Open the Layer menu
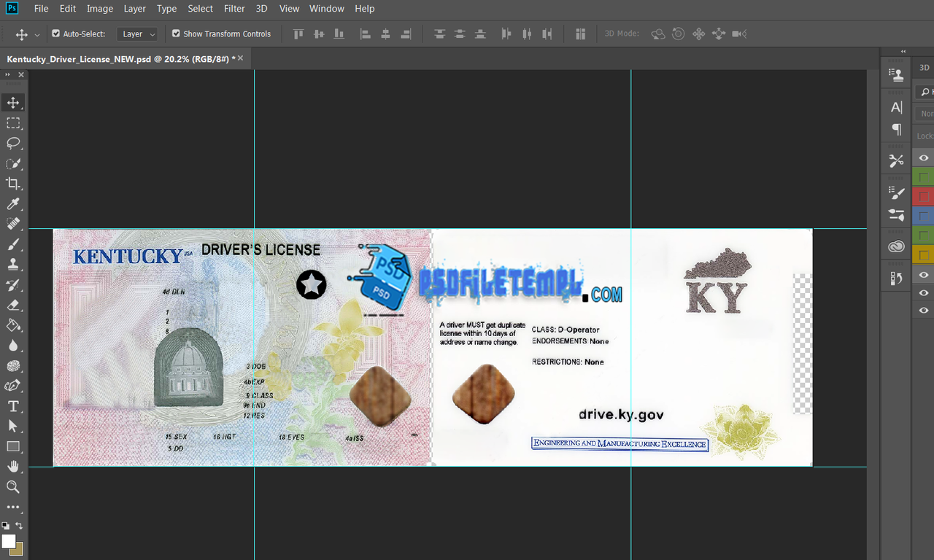This screenshot has height=560, width=934. point(135,9)
